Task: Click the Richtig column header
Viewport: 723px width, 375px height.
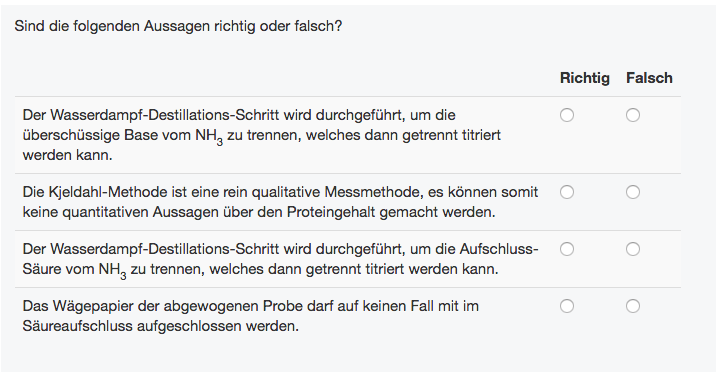Action: point(585,78)
